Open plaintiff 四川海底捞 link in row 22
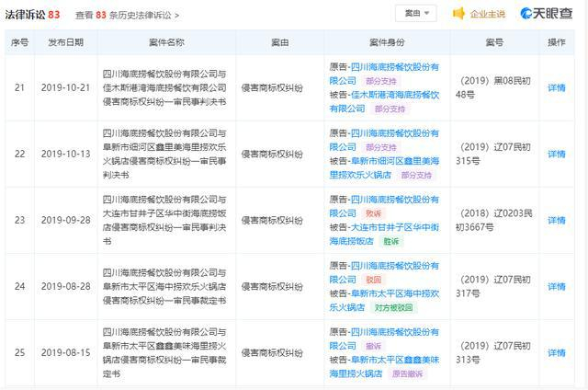Image resolution: width=588 pixels, height=390 pixels. pos(384,140)
